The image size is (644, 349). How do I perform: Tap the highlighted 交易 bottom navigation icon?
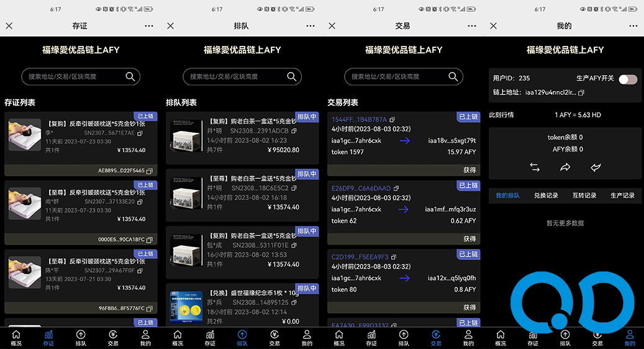pyautogui.click(x=436, y=338)
